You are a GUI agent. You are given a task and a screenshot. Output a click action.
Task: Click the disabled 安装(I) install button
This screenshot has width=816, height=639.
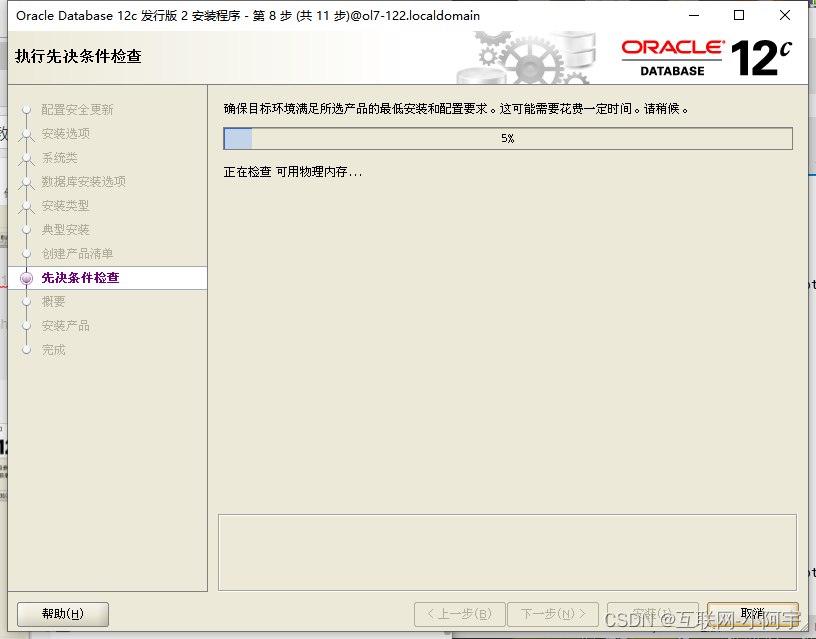point(653,614)
